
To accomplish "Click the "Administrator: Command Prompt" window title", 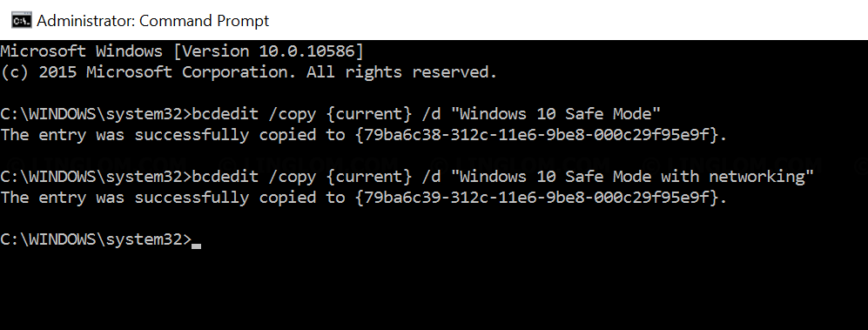I will pos(152,21).
